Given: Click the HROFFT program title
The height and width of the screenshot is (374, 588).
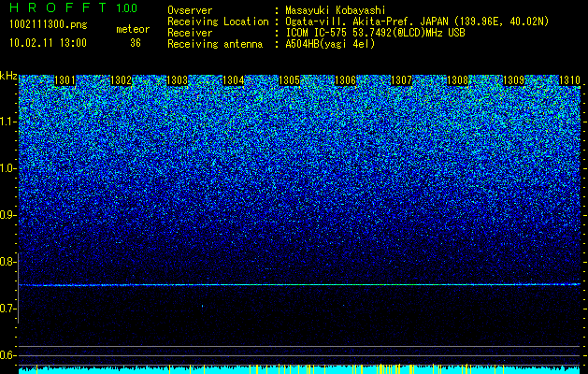Looking at the screenshot, I should pyautogui.click(x=59, y=7).
